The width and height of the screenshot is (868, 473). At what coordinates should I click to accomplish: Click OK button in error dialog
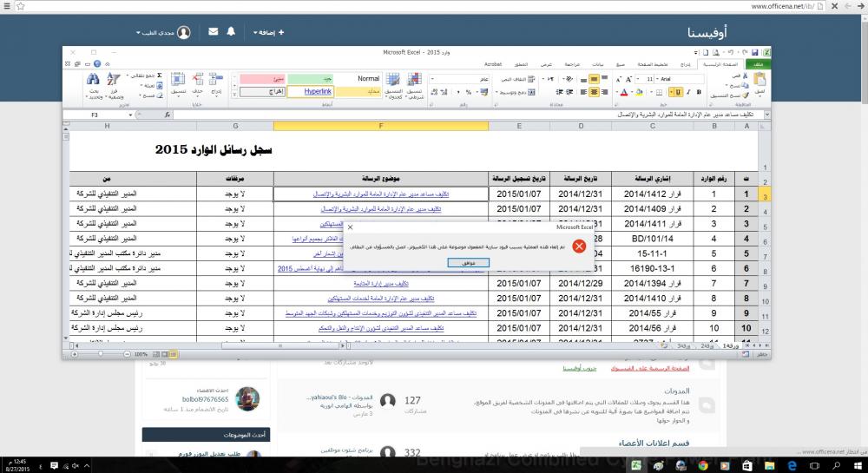coord(469,263)
